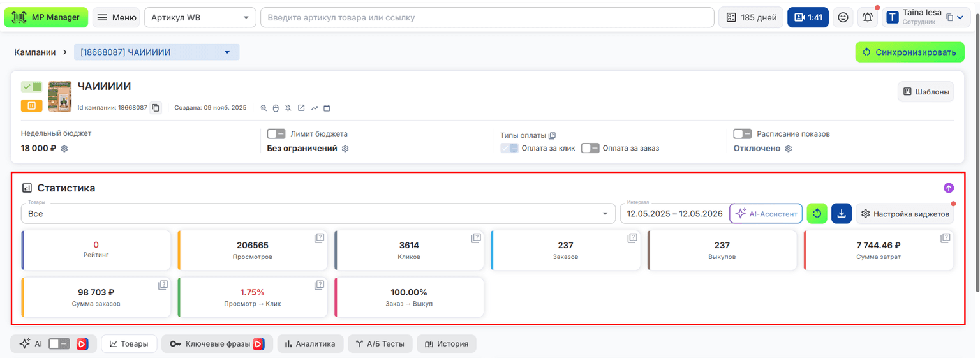Click help icon on Кликов card
Image resolution: width=980 pixels, height=358 pixels.
[x=476, y=238]
